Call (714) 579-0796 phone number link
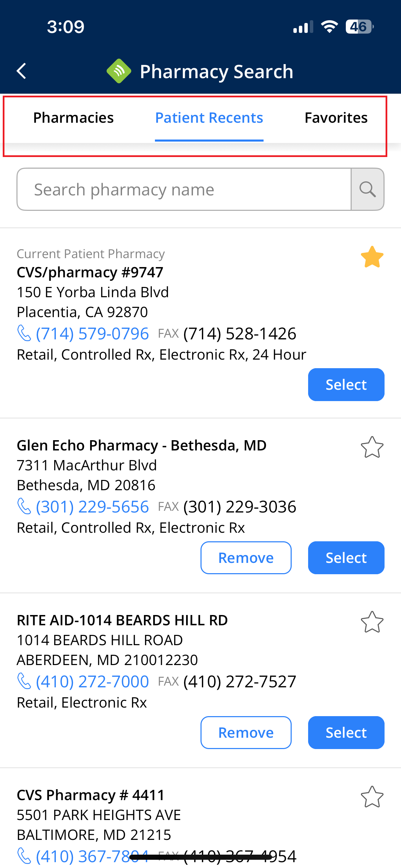 click(92, 334)
